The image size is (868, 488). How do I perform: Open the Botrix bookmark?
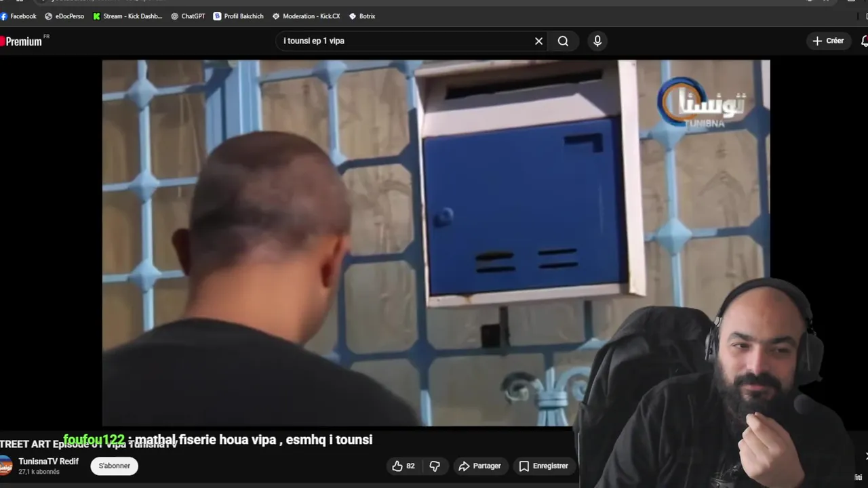coord(361,16)
